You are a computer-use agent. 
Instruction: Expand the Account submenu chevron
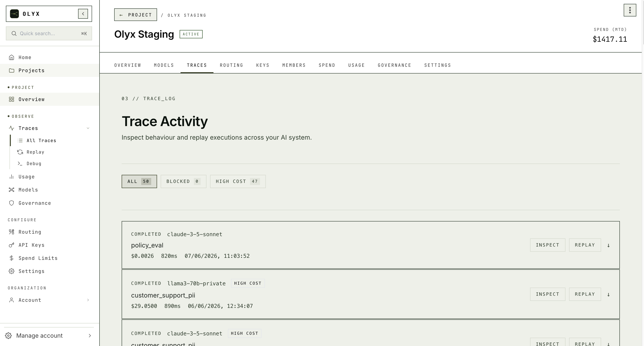pos(88,300)
